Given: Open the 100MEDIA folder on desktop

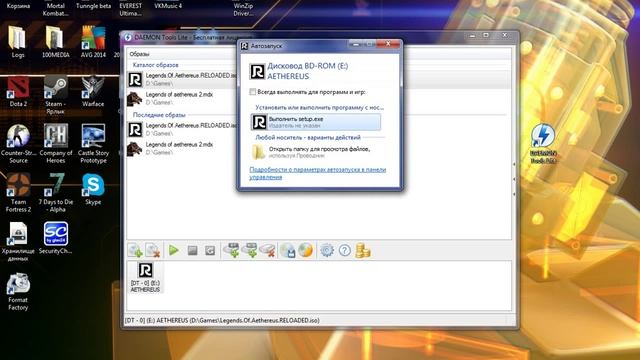Looking at the screenshot, I should click(56, 42).
